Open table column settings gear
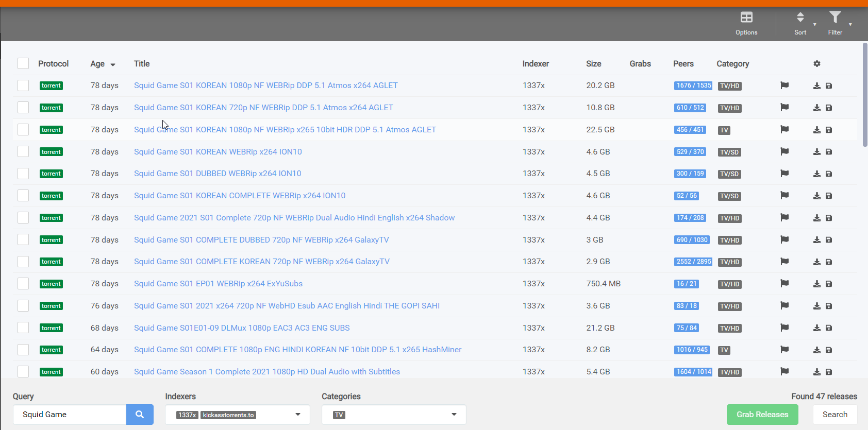This screenshot has width=868, height=430. click(817, 64)
